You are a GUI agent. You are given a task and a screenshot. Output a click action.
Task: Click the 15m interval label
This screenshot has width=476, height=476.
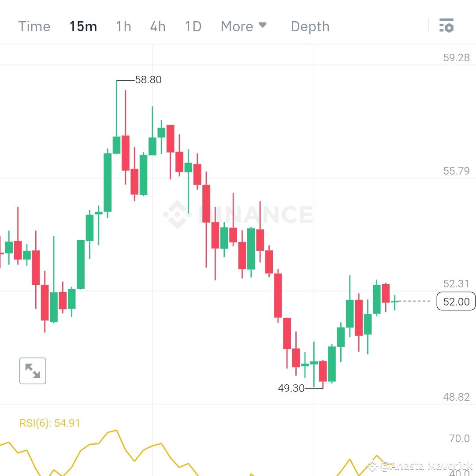click(x=83, y=26)
